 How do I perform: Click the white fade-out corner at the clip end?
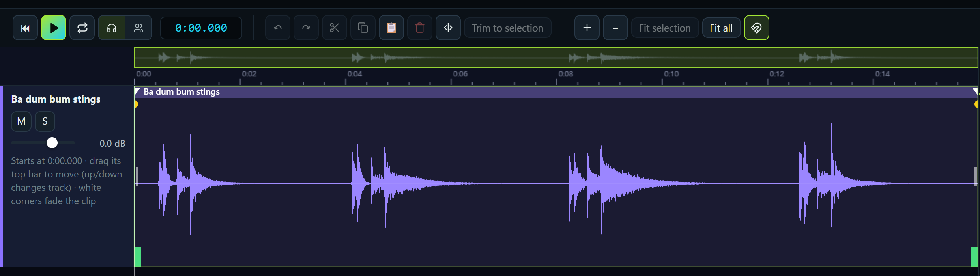[975, 90]
